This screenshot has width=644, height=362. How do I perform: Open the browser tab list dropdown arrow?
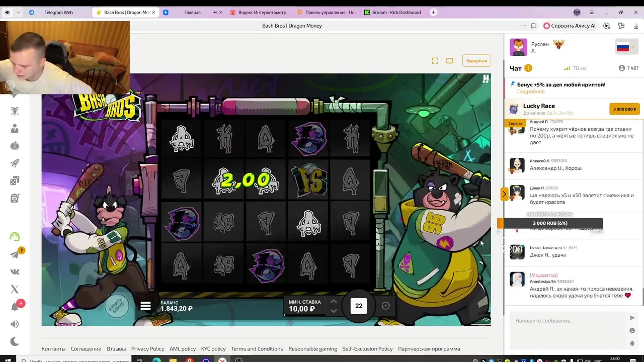(19, 13)
